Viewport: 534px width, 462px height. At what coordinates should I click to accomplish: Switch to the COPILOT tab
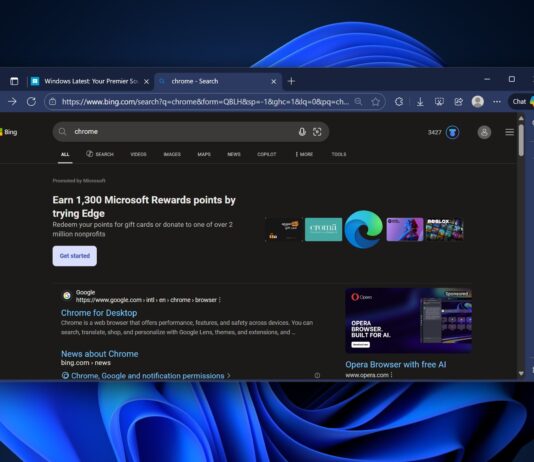[x=267, y=155]
